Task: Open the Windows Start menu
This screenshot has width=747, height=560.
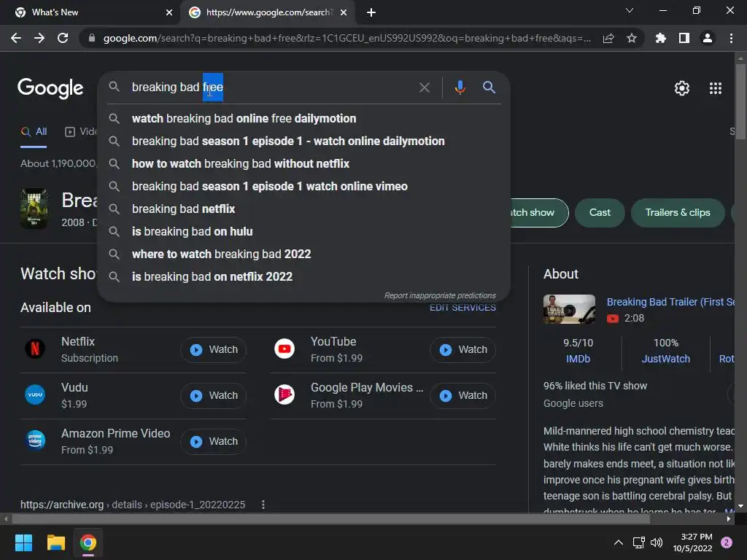Action: click(x=23, y=542)
